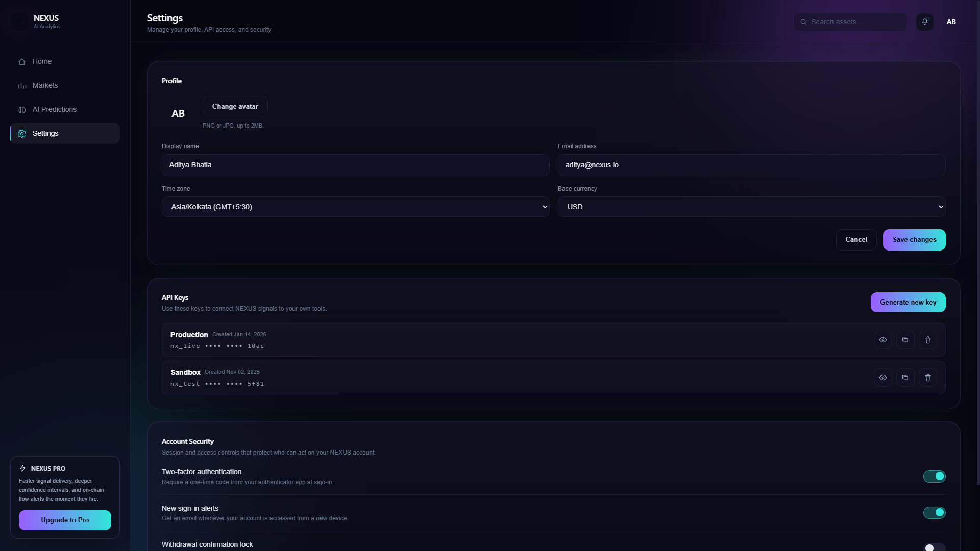This screenshot has width=980, height=551.
Task: Click the AI Predictions brain icon
Action: point(22,110)
